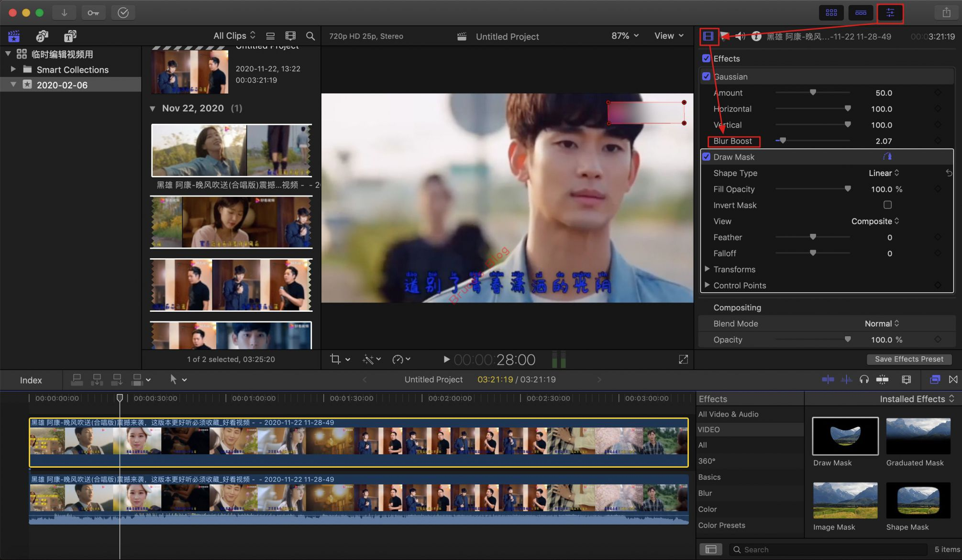Open the Blend Mode Normal dropdown
The height and width of the screenshot is (560, 962).
pos(882,324)
